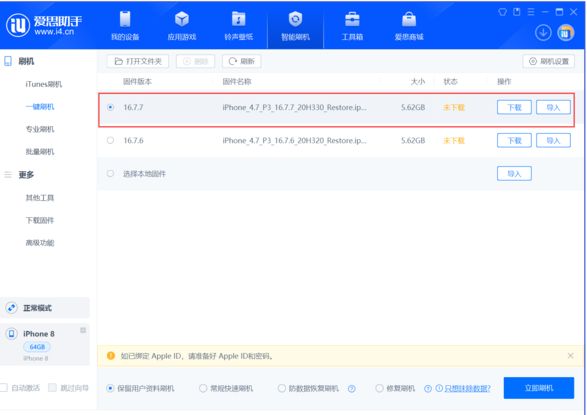Image resolution: width=587 pixels, height=415 pixels.
Task: Open 高级功能 in the sidebar
Action: tap(40, 243)
